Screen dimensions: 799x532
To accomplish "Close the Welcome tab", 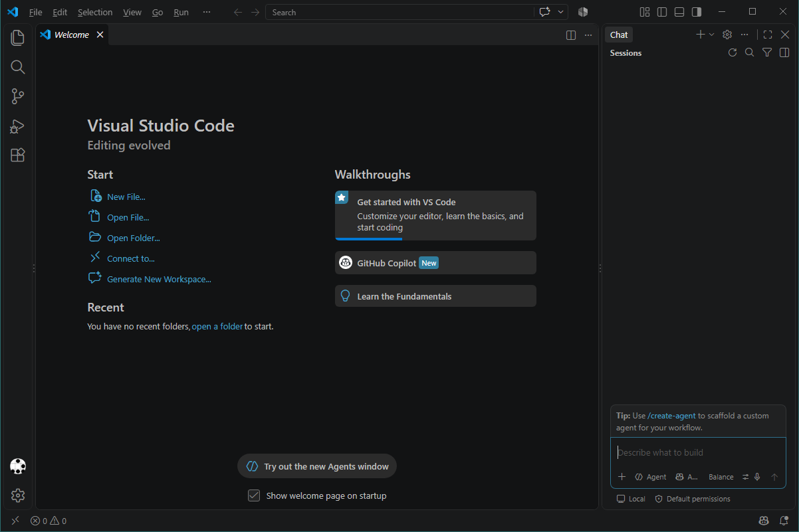I will click(x=100, y=35).
